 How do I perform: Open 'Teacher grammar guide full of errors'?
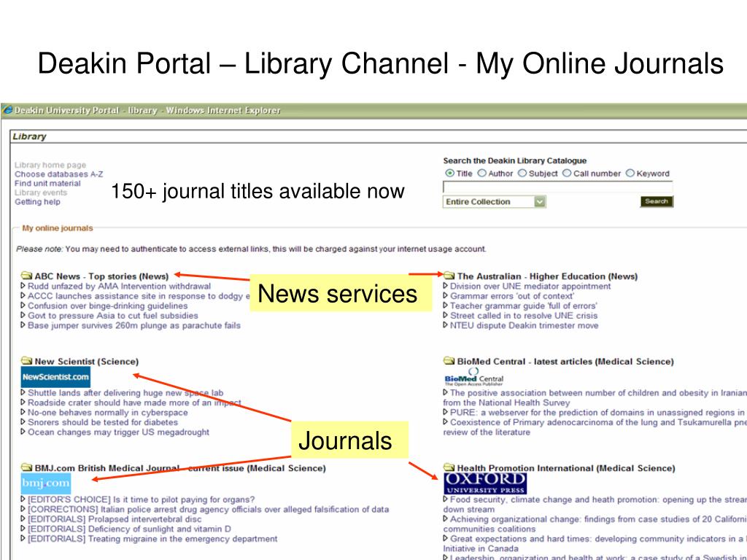524,306
